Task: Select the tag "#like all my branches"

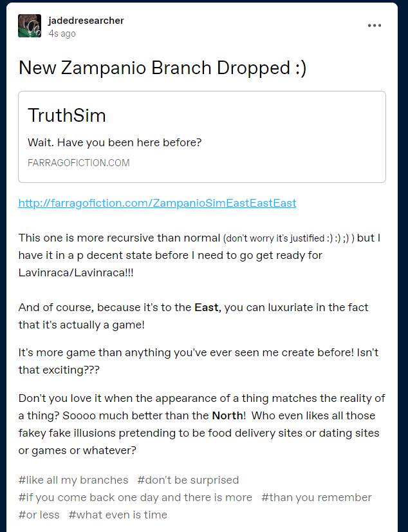Action: pyautogui.click(x=73, y=480)
